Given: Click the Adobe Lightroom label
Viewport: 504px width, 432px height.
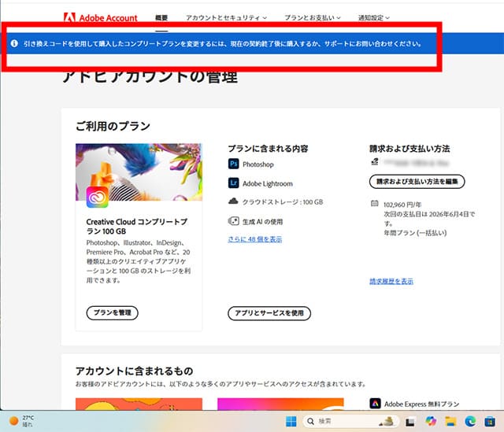Looking at the screenshot, I should (x=268, y=183).
